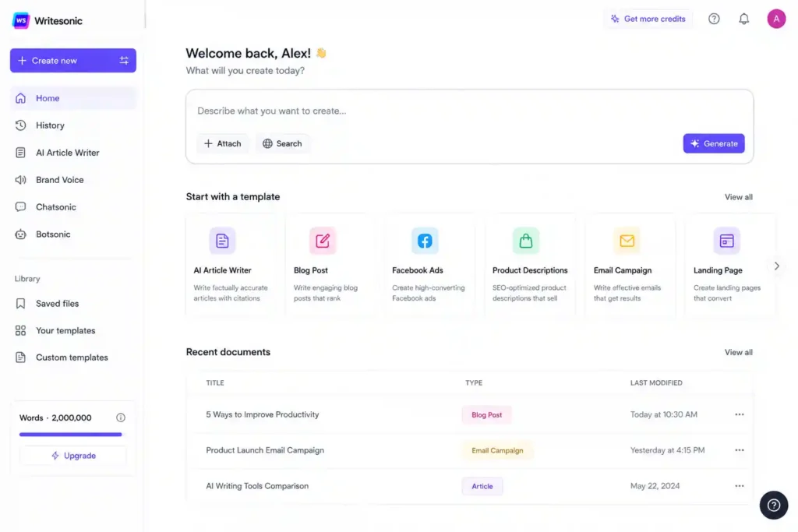Open the 5 Ways to Improve Productivity document
This screenshot has width=798, height=532.
263,414
